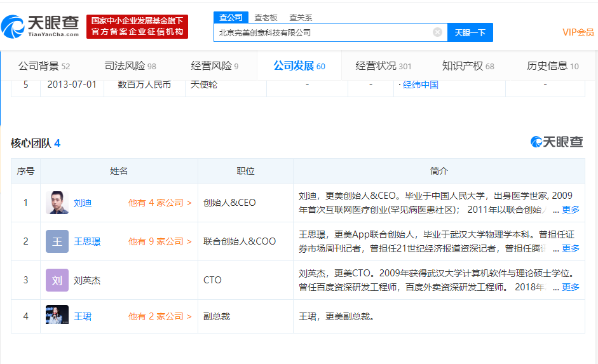Open 王思璟 name link

point(87,241)
